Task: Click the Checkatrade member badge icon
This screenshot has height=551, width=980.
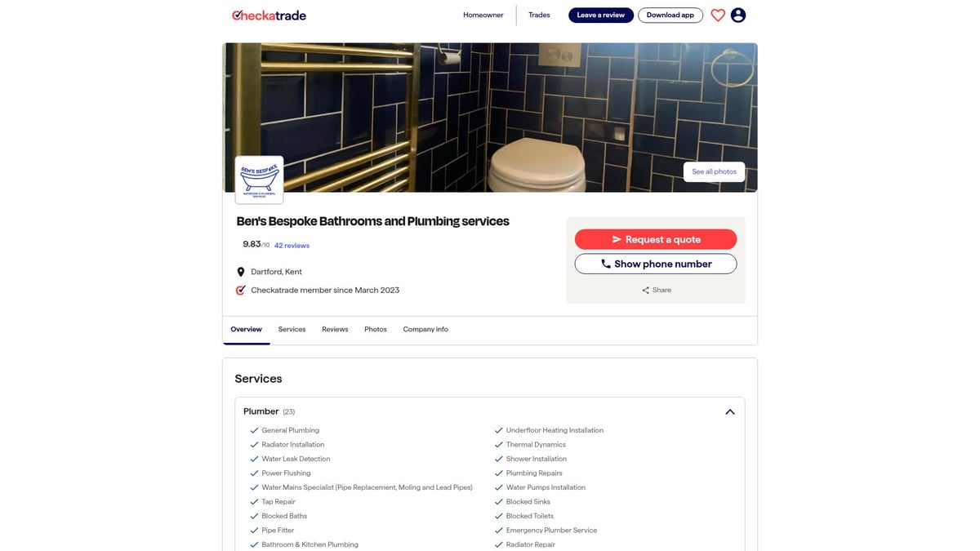Action: (x=241, y=291)
